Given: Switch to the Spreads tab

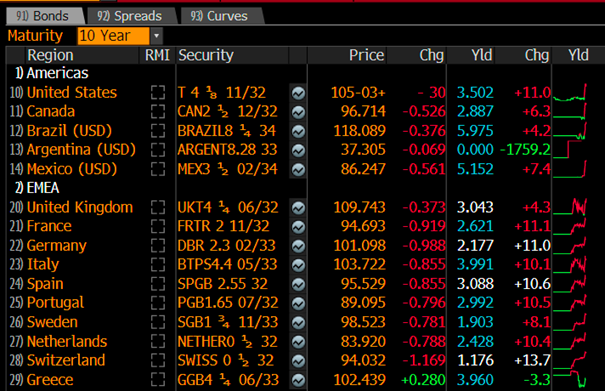Looking at the screenshot, I should pos(130,16).
